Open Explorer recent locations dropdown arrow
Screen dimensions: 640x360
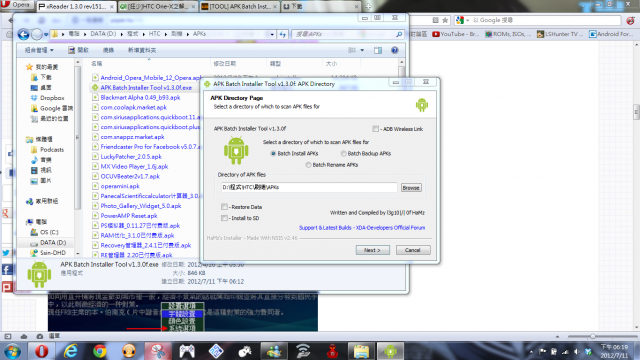pos(46,34)
